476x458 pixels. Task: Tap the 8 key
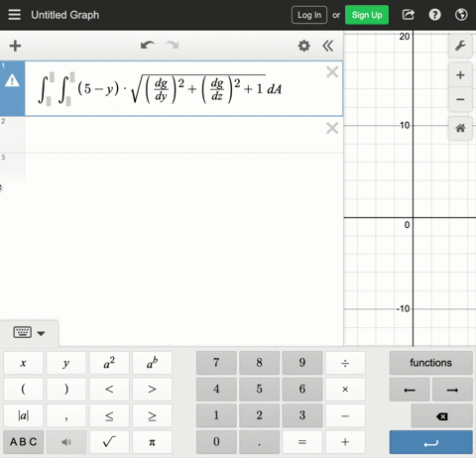(x=259, y=363)
